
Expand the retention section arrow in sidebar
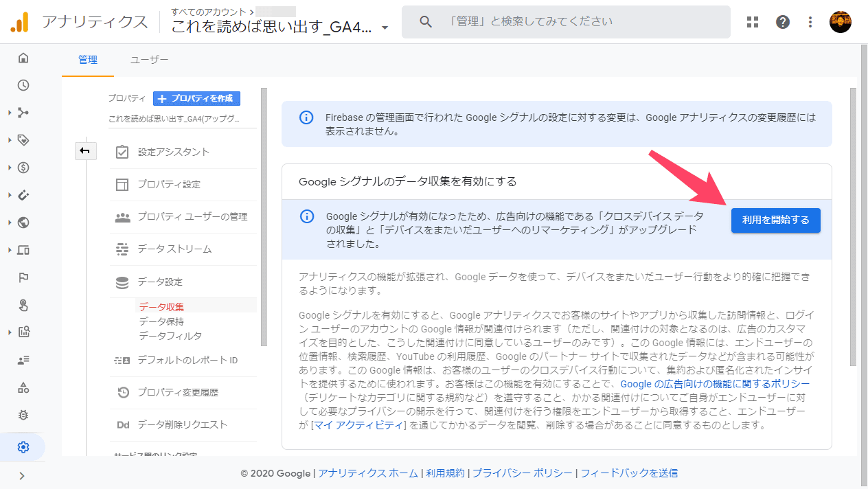(10, 195)
